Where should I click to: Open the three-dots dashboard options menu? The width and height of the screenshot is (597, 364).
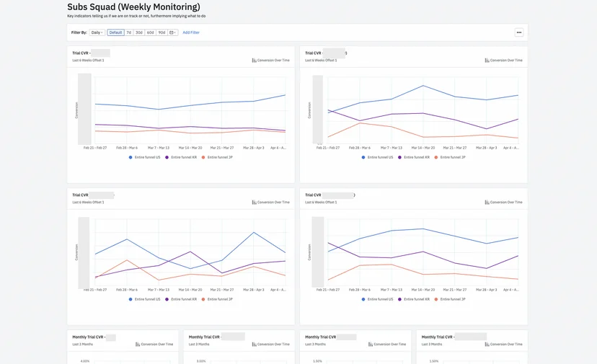click(x=518, y=32)
